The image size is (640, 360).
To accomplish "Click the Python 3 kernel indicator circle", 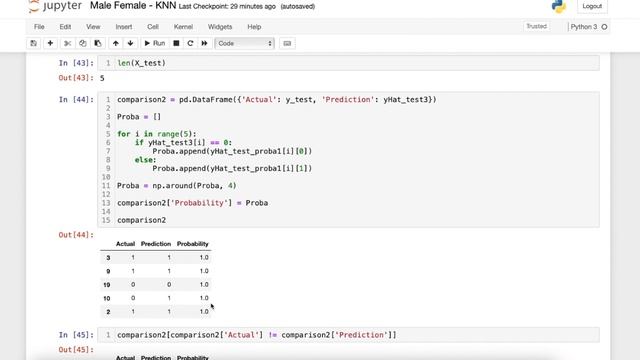I will click(x=604, y=27).
